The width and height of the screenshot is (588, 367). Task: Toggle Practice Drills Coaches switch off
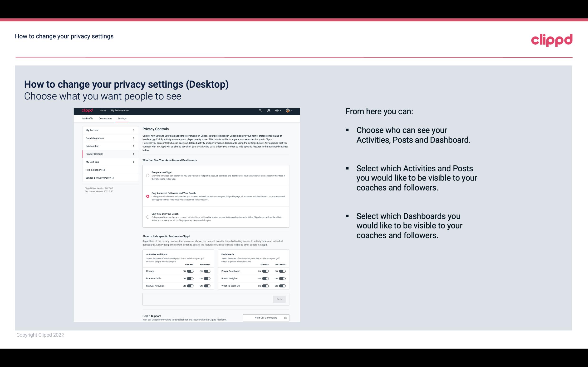click(190, 279)
